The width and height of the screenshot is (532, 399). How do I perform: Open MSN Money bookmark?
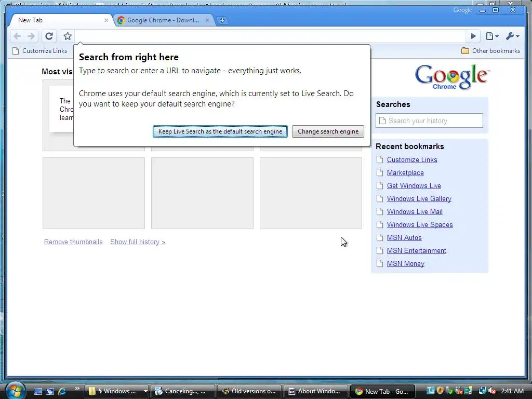pos(405,263)
